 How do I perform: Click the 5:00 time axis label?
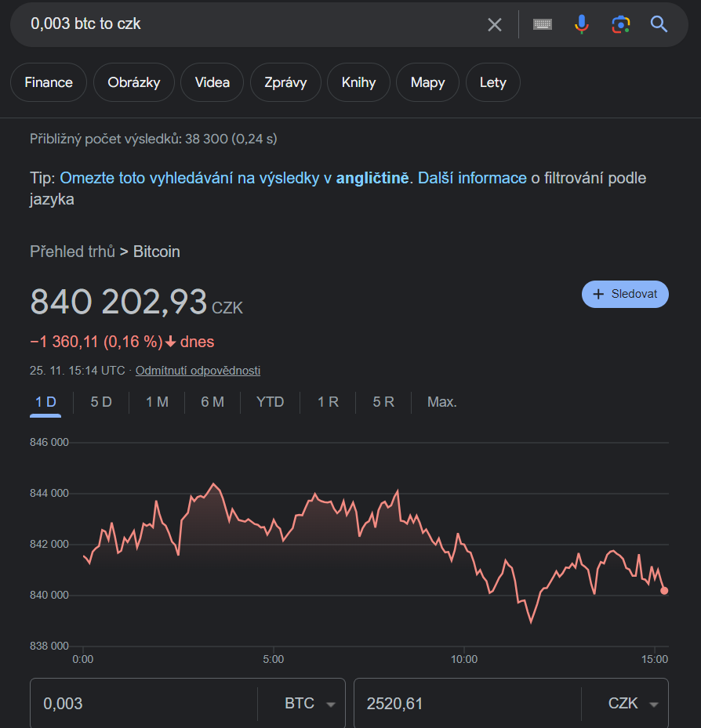273,659
